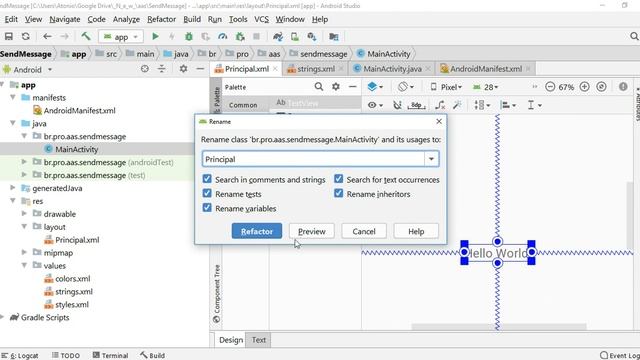
Task: Switch to the strings.xml tab
Action: pos(316,69)
